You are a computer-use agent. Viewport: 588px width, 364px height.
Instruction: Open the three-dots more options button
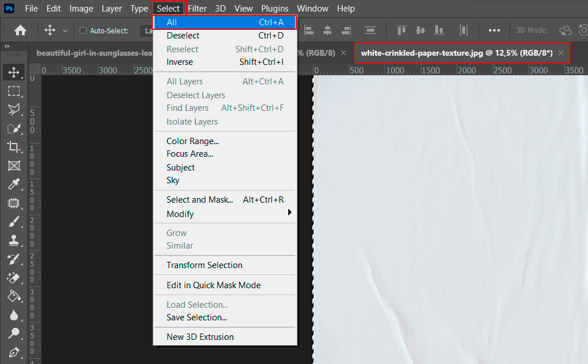coord(494,30)
